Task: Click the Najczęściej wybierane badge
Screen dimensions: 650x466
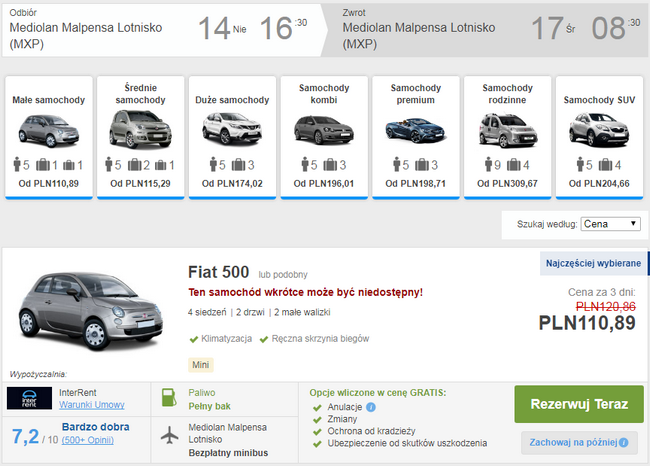Action: (593, 263)
